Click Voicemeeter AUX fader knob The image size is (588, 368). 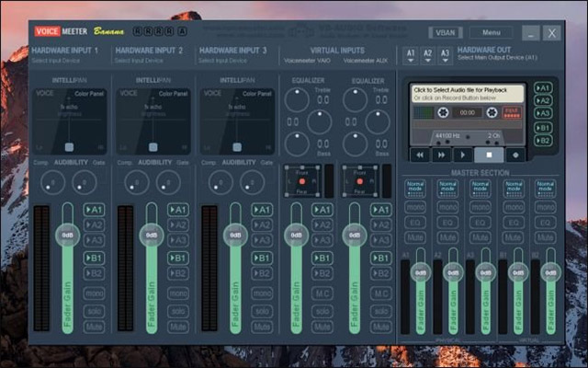pos(355,236)
